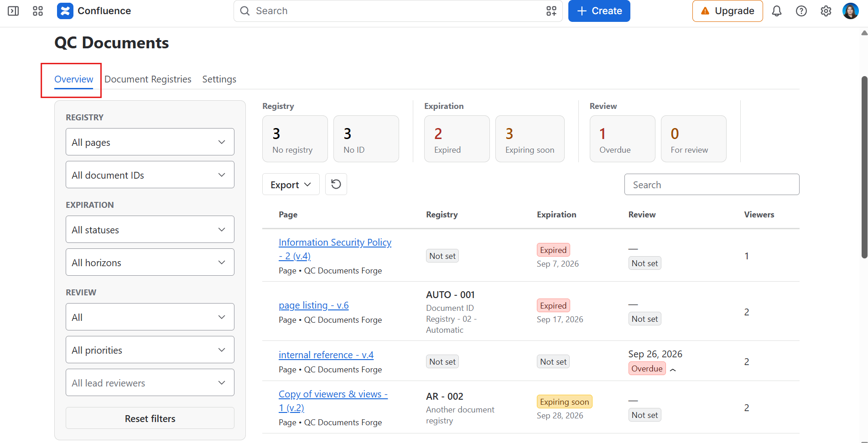
Task: Open the review All dropdown
Action: [150, 317]
